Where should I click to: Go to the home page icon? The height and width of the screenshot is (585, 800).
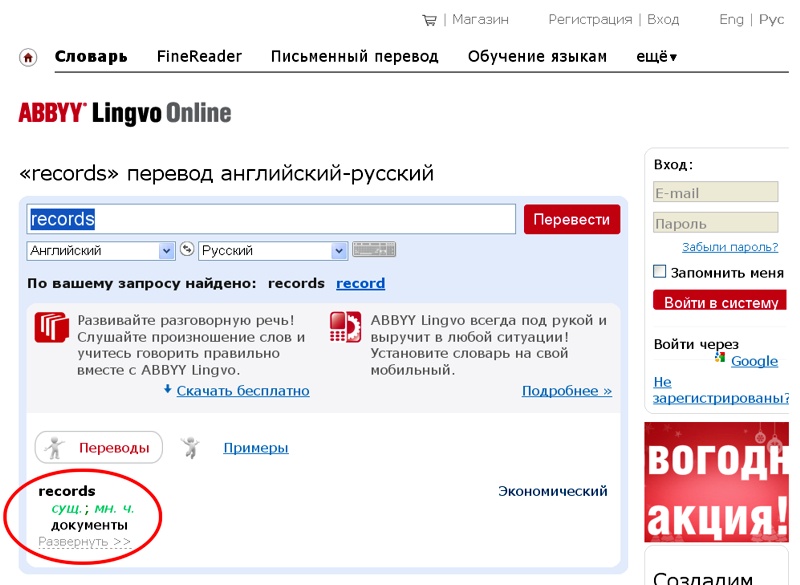point(28,57)
